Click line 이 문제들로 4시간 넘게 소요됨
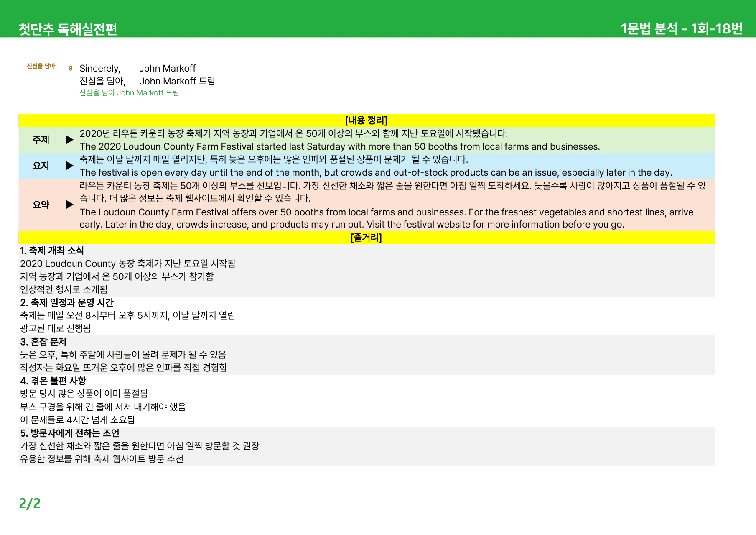The width and height of the screenshot is (756, 535). (77, 420)
